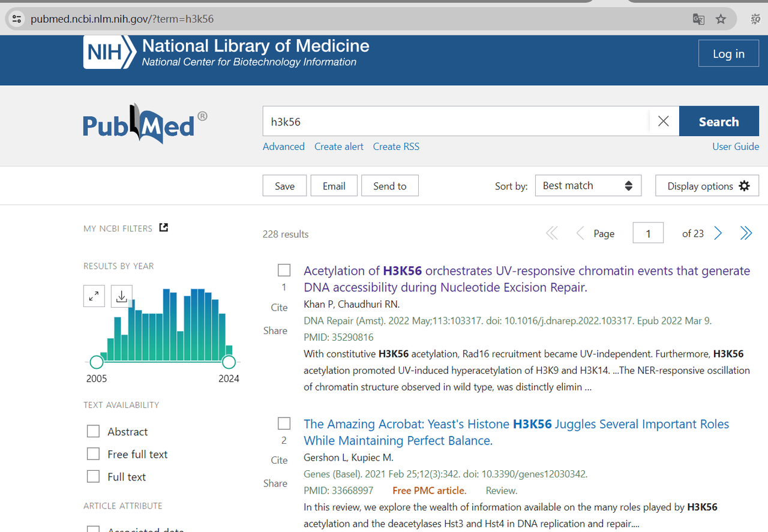This screenshot has height=532, width=768.
Task: Check the Abstract text availability filter
Action: [x=93, y=431]
